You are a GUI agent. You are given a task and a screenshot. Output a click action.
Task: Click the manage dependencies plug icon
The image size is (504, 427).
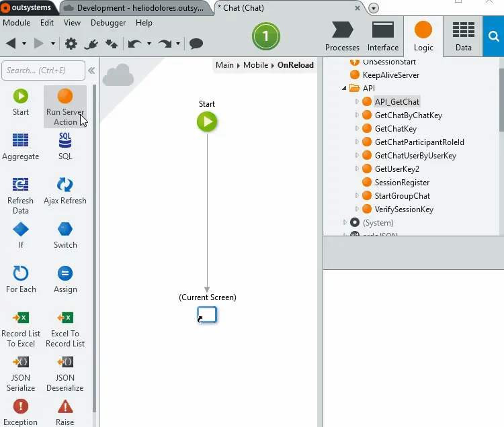click(x=91, y=44)
